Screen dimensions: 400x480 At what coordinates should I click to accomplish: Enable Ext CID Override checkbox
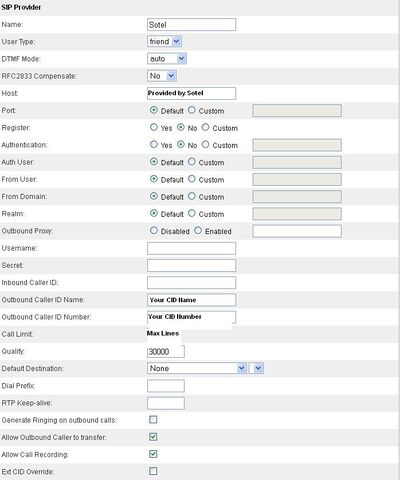click(153, 471)
